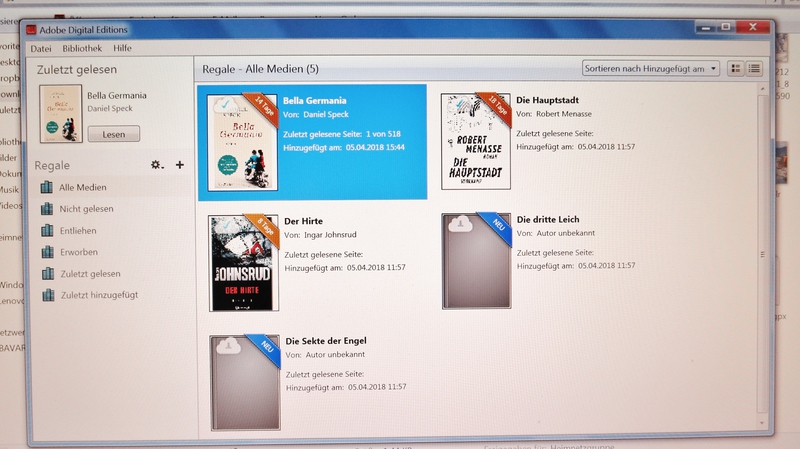Open the bookshelf settings gear menu
Image resolution: width=800 pixels, height=449 pixels.
click(x=156, y=165)
